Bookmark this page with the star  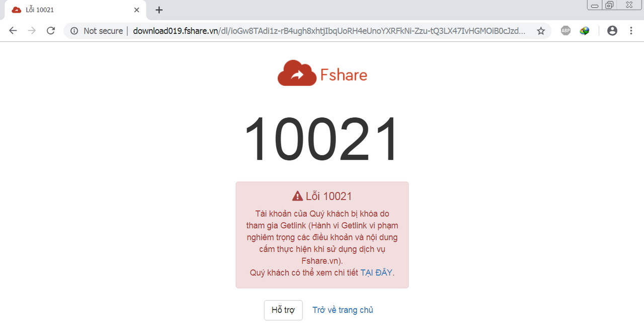coord(541,31)
